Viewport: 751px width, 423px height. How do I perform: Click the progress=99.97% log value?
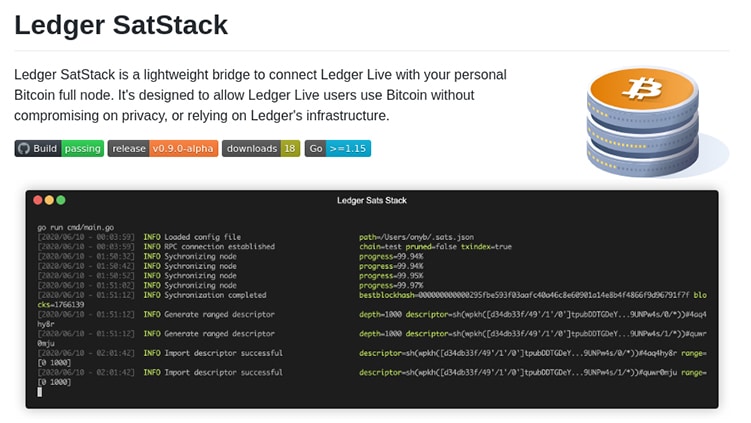[391, 285]
